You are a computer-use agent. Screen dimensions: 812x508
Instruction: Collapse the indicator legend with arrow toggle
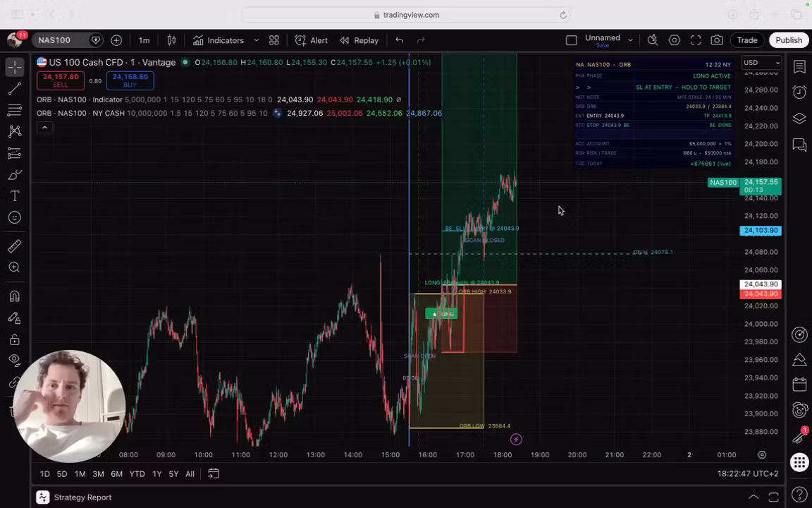44,128
